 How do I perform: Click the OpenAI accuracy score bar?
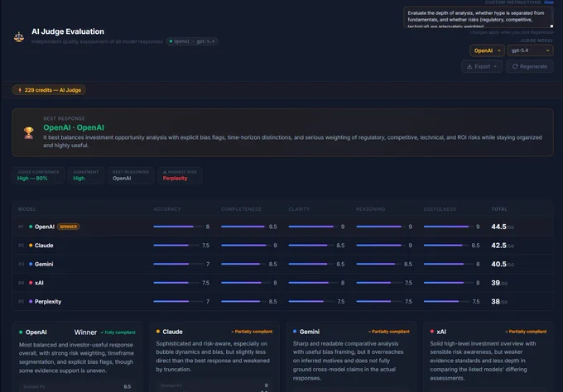[176, 227]
